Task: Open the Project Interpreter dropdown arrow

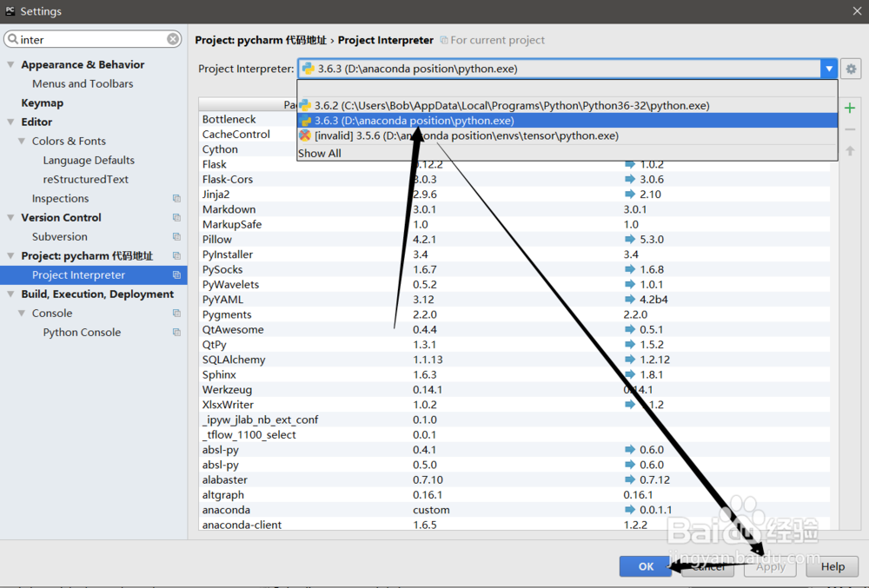Action: [x=828, y=69]
